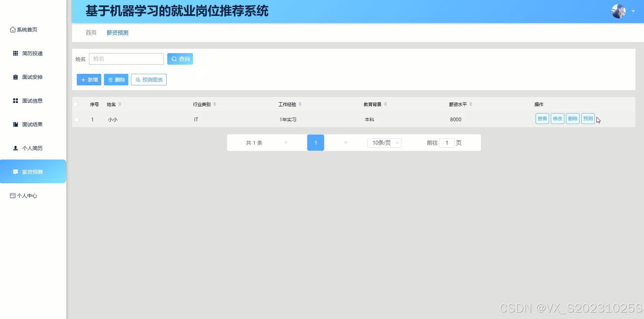
Task: Click the home icon beside 系统首页
Action: click(13, 30)
